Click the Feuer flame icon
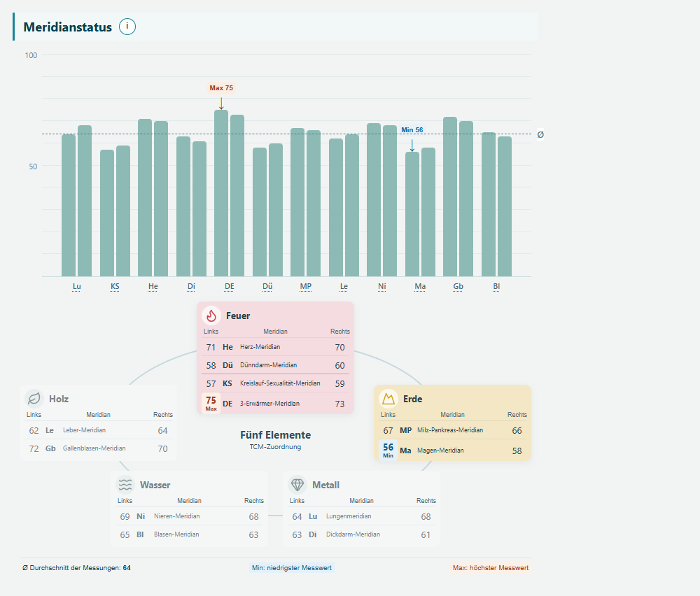This screenshot has height=596, width=700. [x=211, y=315]
